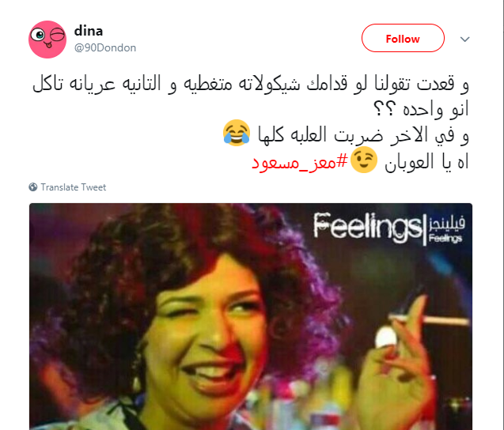The height and width of the screenshot is (430, 504).
Task: Open the display name dina profile
Action: pyautogui.click(x=89, y=31)
